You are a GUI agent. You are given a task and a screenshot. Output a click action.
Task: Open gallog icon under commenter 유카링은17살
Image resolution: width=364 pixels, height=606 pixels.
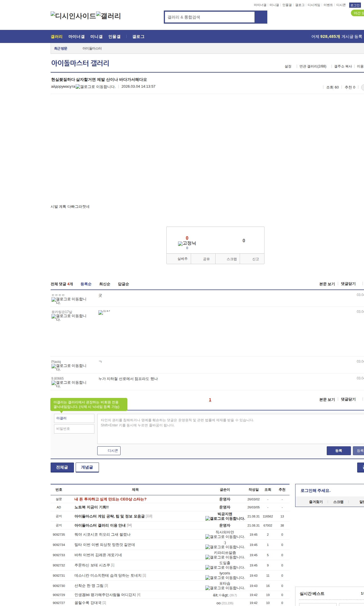(69, 318)
